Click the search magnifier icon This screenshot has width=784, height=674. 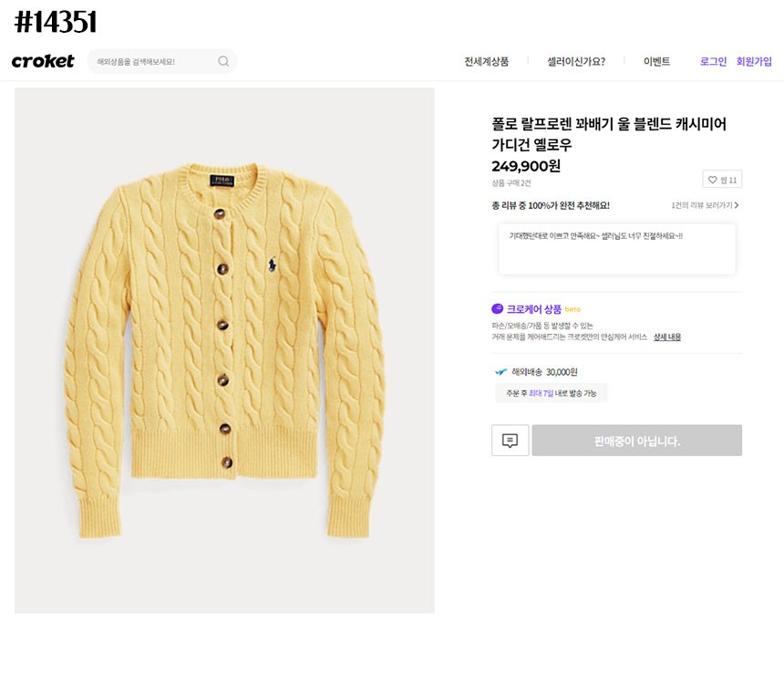223,62
